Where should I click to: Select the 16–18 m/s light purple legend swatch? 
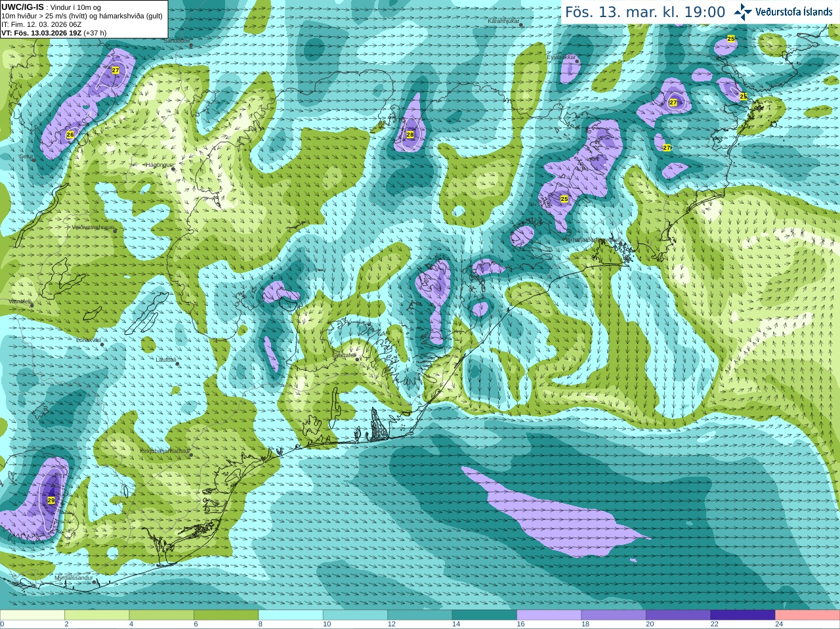tap(549, 615)
